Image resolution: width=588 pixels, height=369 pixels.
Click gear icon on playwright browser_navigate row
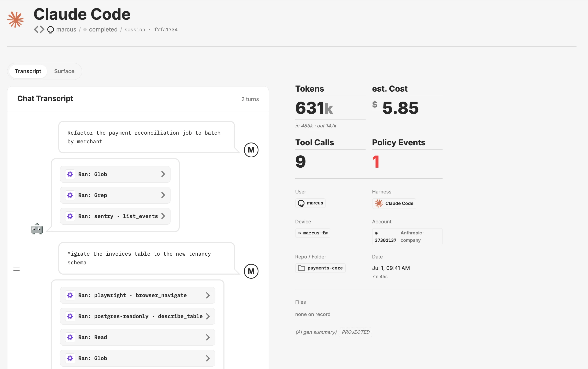point(70,295)
